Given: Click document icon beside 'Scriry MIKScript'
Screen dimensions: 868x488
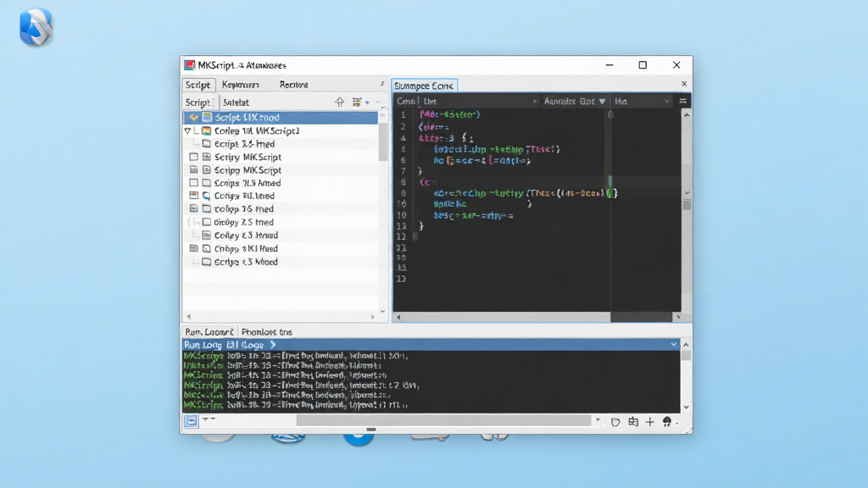Looking at the screenshot, I should (x=207, y=157).
